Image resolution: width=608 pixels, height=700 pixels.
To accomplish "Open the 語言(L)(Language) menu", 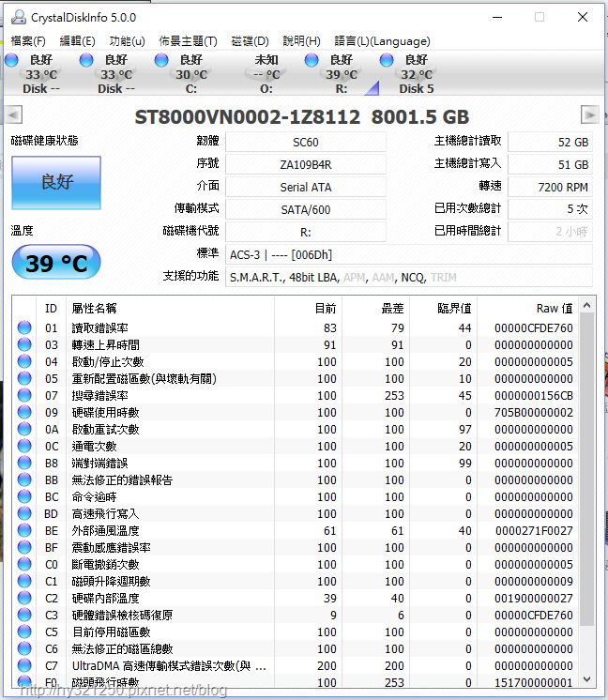I will (x=382, y=41).
